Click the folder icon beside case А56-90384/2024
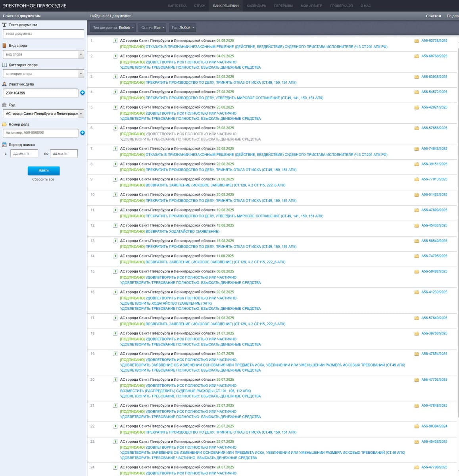Viewport: 459px width, 476px height. pos(417,426)
